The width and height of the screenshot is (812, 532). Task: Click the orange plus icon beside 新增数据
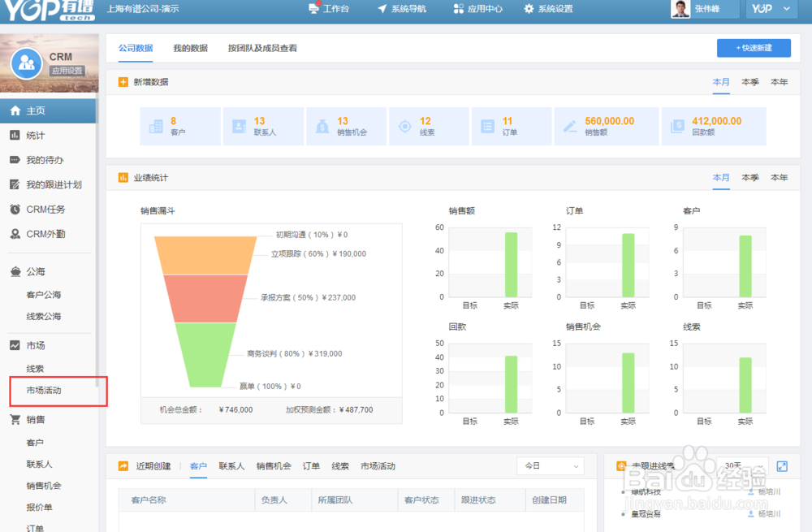pyautogui.click(x=123, y=82)
